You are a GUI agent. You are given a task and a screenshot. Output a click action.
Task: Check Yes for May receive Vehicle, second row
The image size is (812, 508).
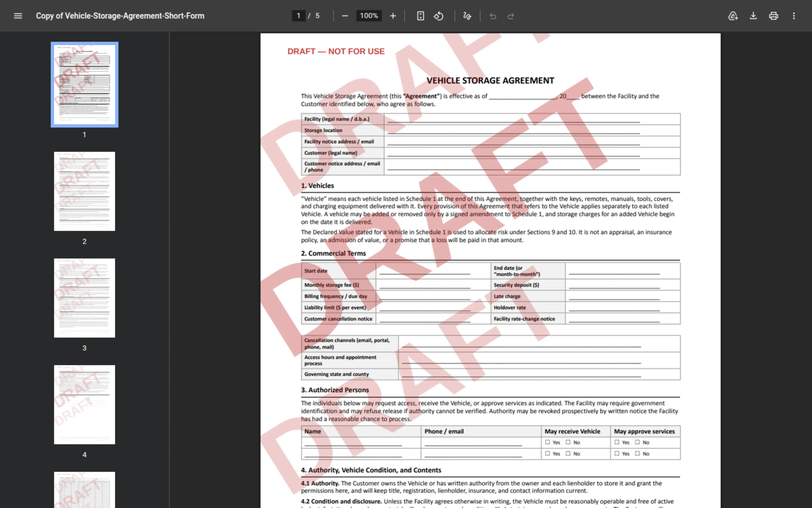tap(548, 453)
